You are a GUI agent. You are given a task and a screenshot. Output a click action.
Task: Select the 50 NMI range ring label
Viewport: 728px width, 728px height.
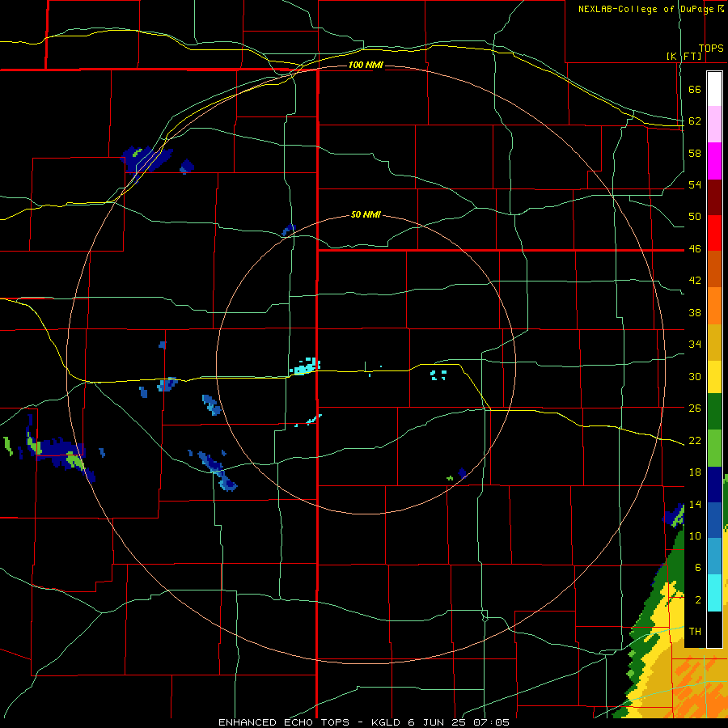tap(366, 214)
